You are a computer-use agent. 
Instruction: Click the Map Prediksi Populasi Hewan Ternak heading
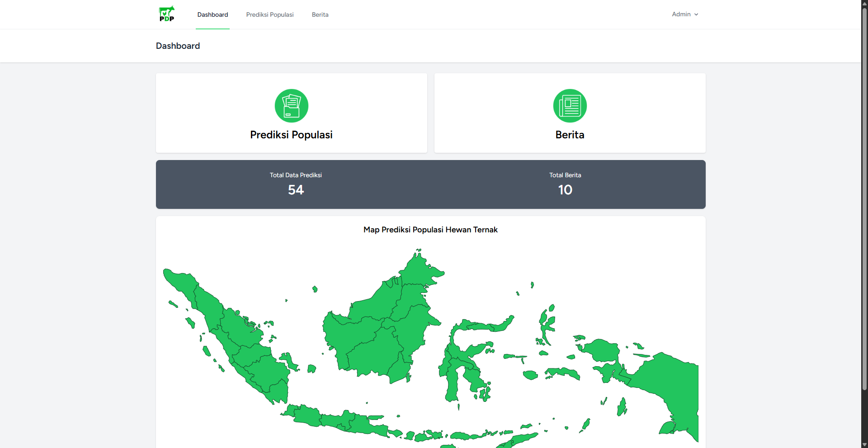pos(430,230)
